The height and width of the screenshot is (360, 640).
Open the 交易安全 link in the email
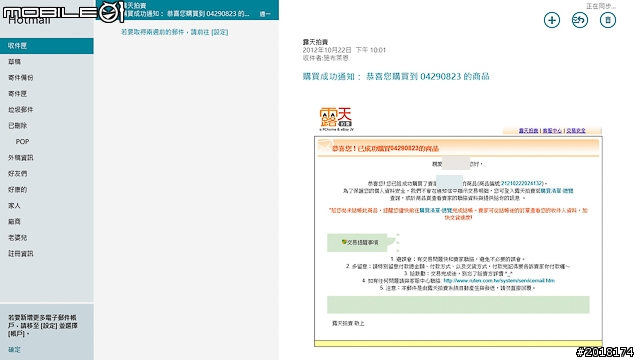point(576,131)
